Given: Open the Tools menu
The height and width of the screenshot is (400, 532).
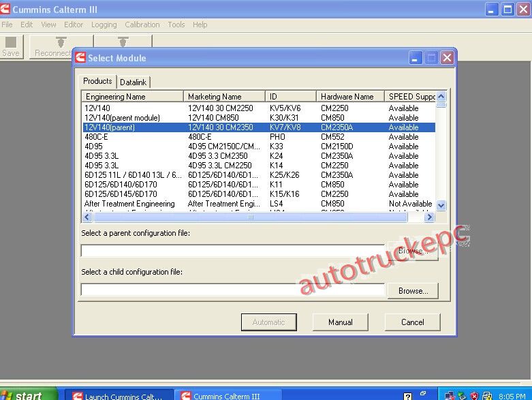Looking at the screenshot, I should pos(176,25).
